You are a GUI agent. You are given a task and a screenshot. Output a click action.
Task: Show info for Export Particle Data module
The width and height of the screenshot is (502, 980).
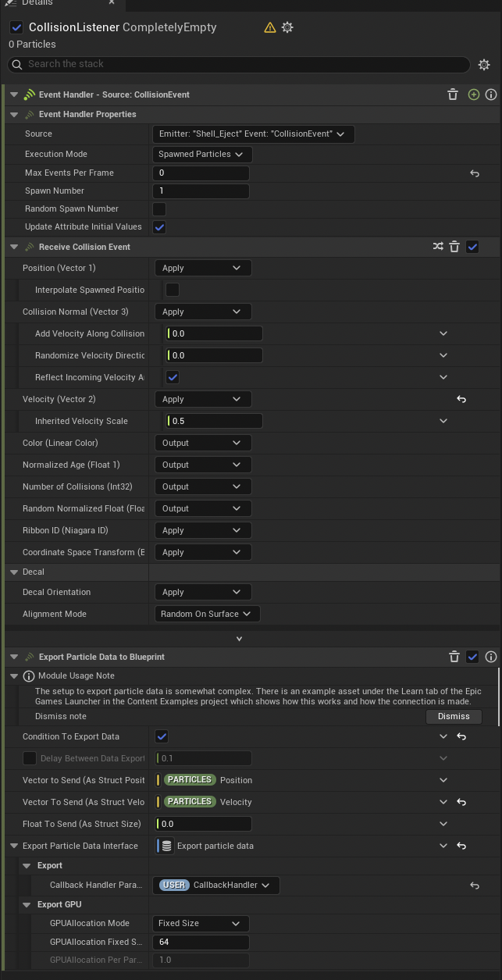pyautogui.click(x=491, y=657)
